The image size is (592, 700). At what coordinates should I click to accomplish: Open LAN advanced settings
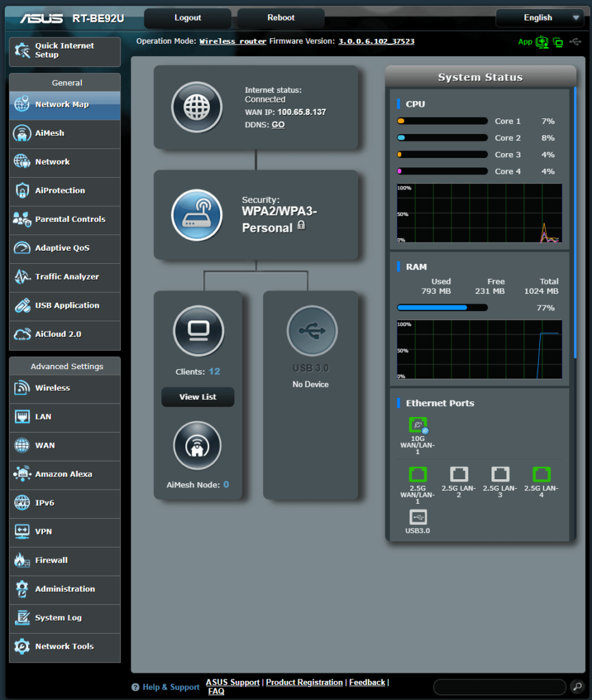pyautogui.click(x=65, y=417)
